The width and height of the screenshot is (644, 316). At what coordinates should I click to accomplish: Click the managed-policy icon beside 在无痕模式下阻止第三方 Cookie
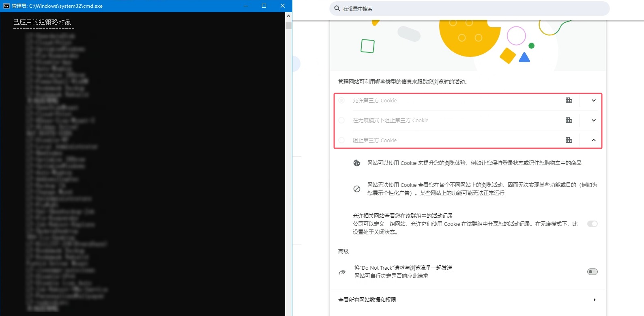coord(569,120)
